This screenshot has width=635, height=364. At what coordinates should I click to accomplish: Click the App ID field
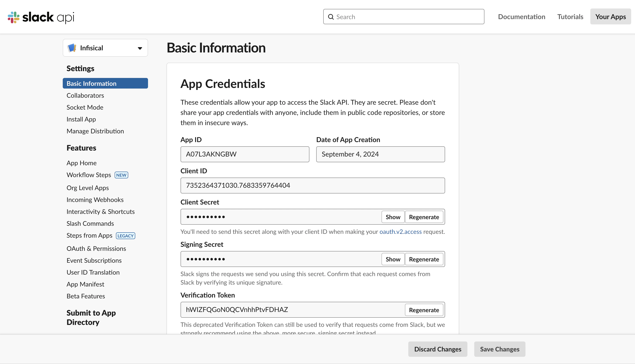[x=245, y=154]
